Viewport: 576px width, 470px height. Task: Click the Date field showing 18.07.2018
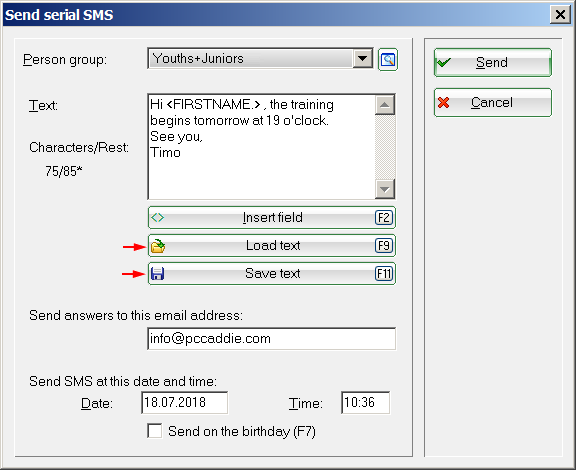coord(184,403)
